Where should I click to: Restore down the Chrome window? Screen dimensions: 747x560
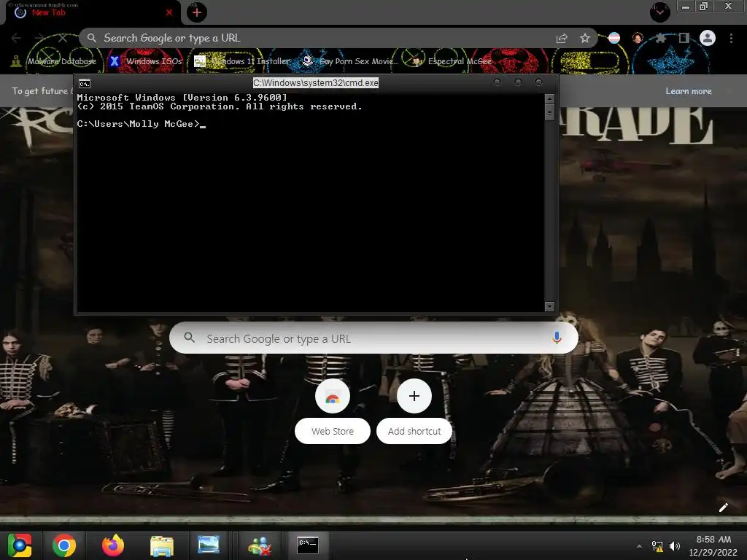704,6
